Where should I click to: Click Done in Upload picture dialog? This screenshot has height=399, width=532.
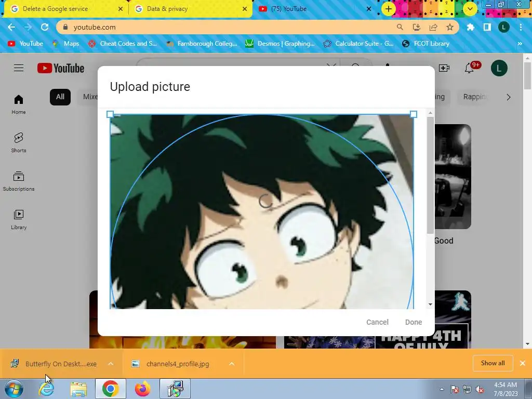click(413, 322)
